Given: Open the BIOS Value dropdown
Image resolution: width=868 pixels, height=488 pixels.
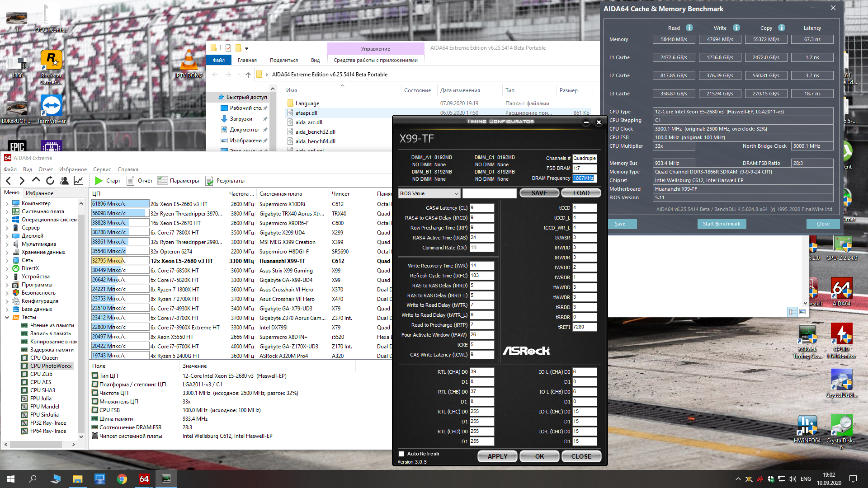Looking at the screenshot, I should click(429, 193).
